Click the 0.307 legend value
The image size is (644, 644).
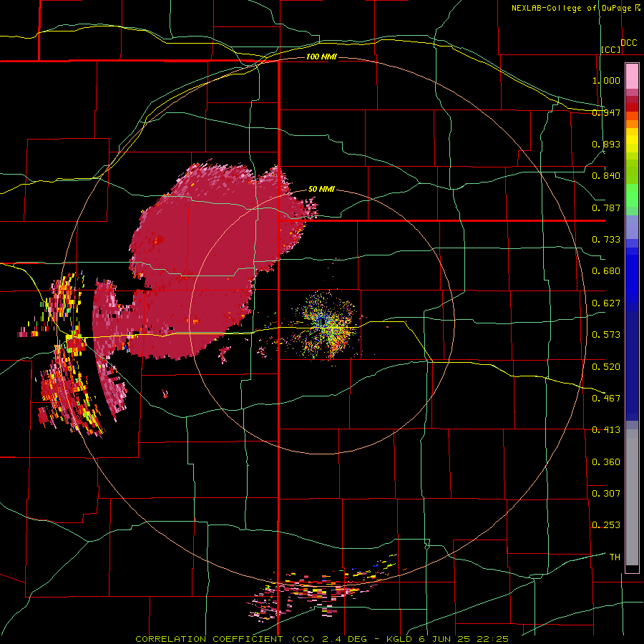606,493
